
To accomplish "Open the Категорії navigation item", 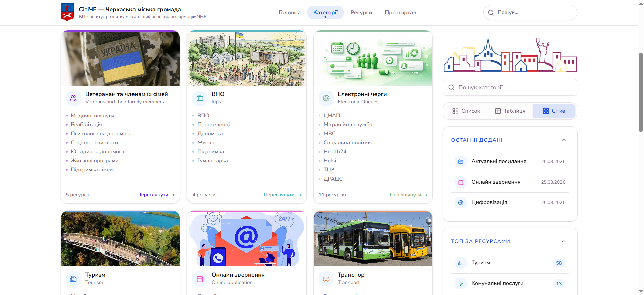I will (326, 13).
